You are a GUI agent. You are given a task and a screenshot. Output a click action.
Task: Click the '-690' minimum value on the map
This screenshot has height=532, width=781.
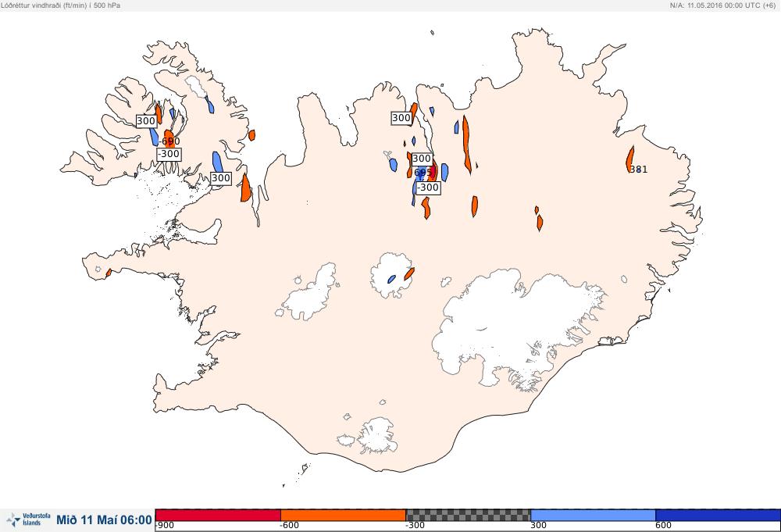tap(169, 141)
